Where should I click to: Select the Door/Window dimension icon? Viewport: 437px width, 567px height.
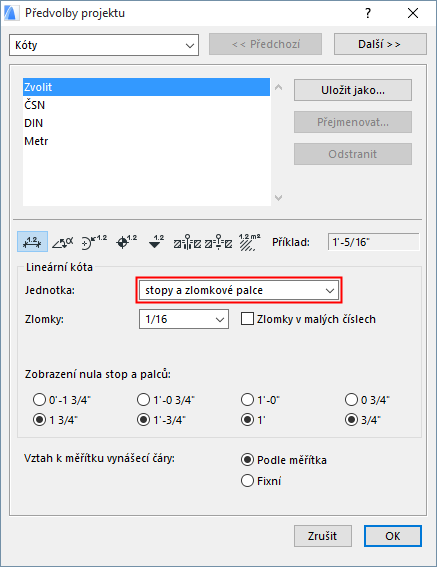187,242
